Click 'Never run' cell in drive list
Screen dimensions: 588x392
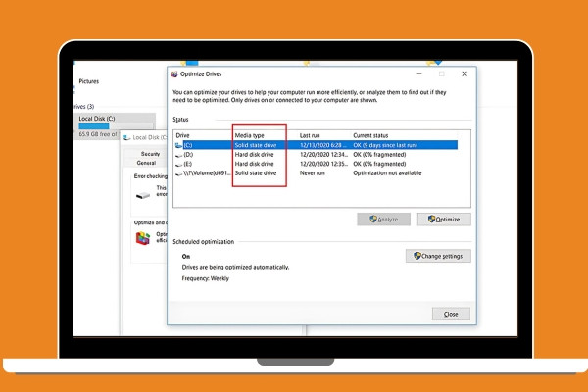click(313, 173)
